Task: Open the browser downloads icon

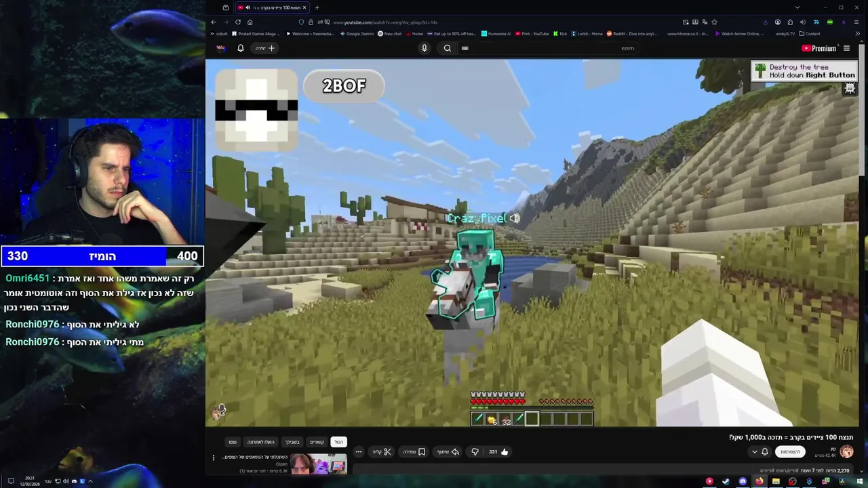Action: point(765,22)
